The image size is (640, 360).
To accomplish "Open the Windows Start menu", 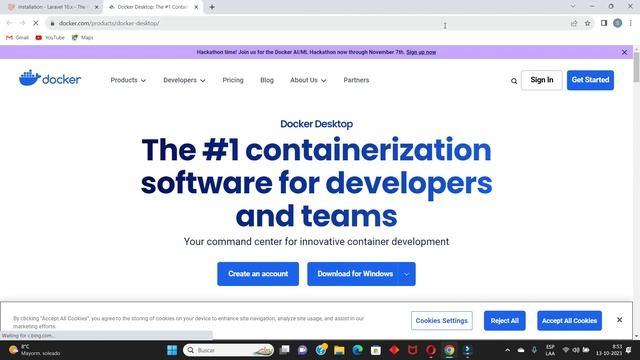I will coord(172,350).
